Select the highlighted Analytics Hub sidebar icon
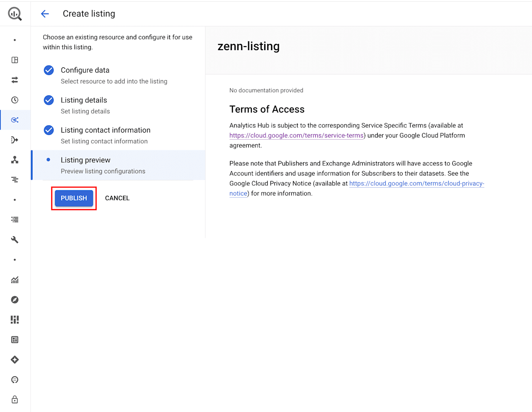Viewport: 532px width, 412px height. point(15,120)
